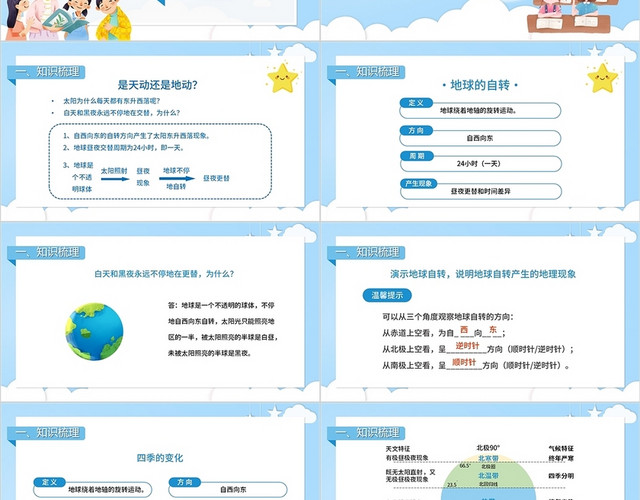Click the 自西向东 box on the 地球的自转 slide
This screenshot has width=640, height=500.
tap(480, 138)
